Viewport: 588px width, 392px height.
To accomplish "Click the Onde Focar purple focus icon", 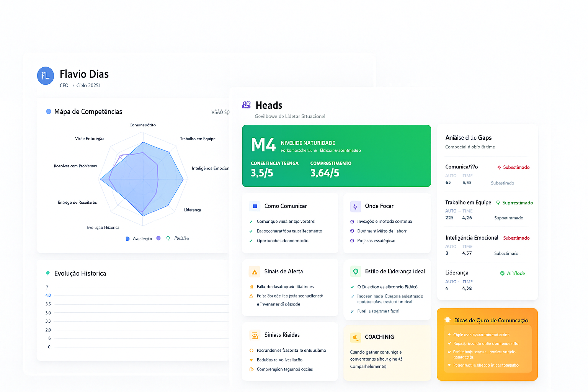I will coord(355,206).
